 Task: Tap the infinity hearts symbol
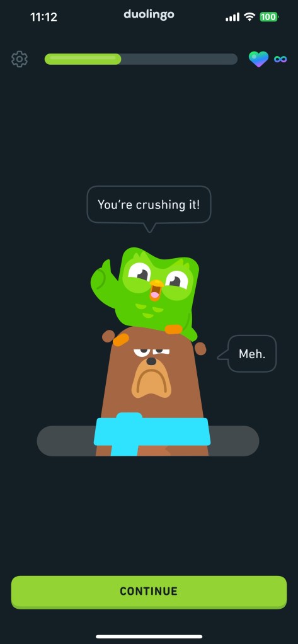click(280, 59)
